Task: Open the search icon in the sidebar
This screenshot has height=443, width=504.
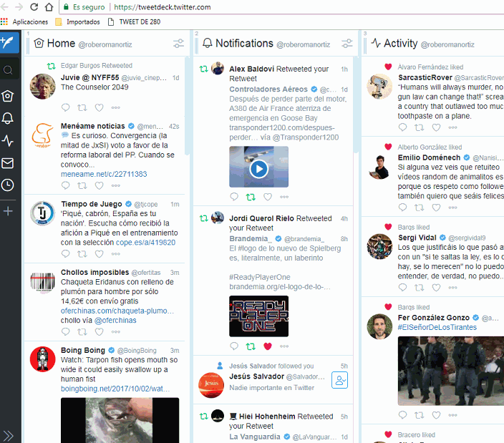Action: pos(8,69)
